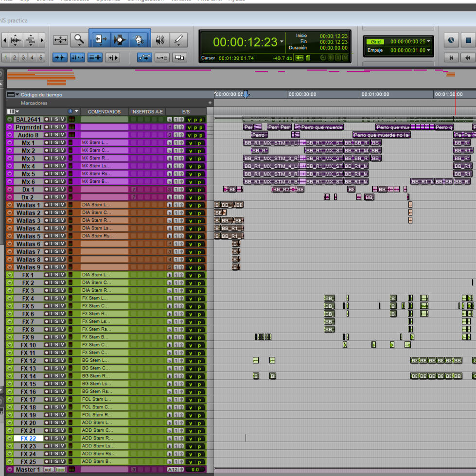The image size is (476, 476).
Task: Toggle automation follows edit button
Action: click(x=144, y=57)
